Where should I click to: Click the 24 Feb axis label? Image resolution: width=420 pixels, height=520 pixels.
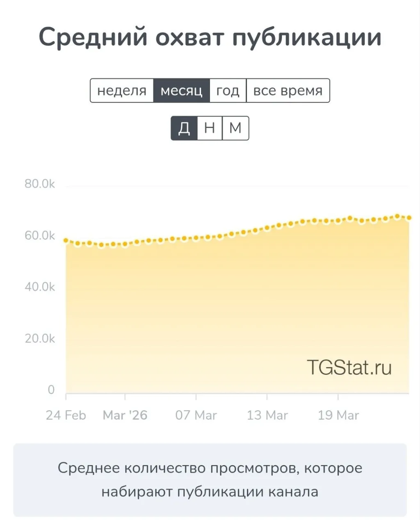pyautogui.click(x=66, y=415)
